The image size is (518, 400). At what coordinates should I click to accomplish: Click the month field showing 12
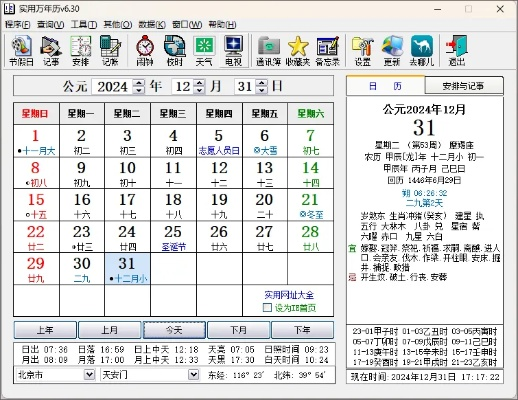pyautogui.click(x=183, y=87)
